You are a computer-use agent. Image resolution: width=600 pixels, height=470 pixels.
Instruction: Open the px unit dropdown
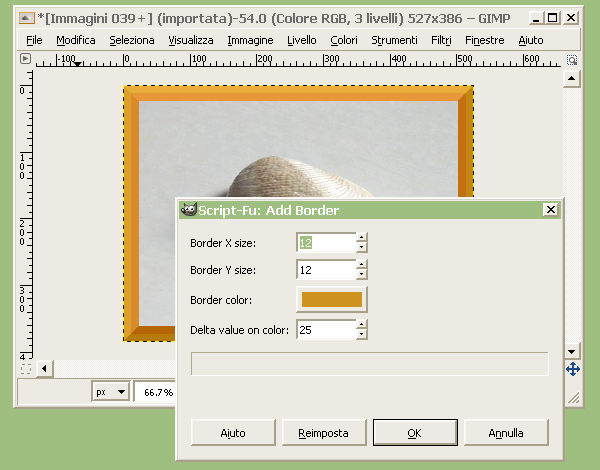(x=111, y=392)
